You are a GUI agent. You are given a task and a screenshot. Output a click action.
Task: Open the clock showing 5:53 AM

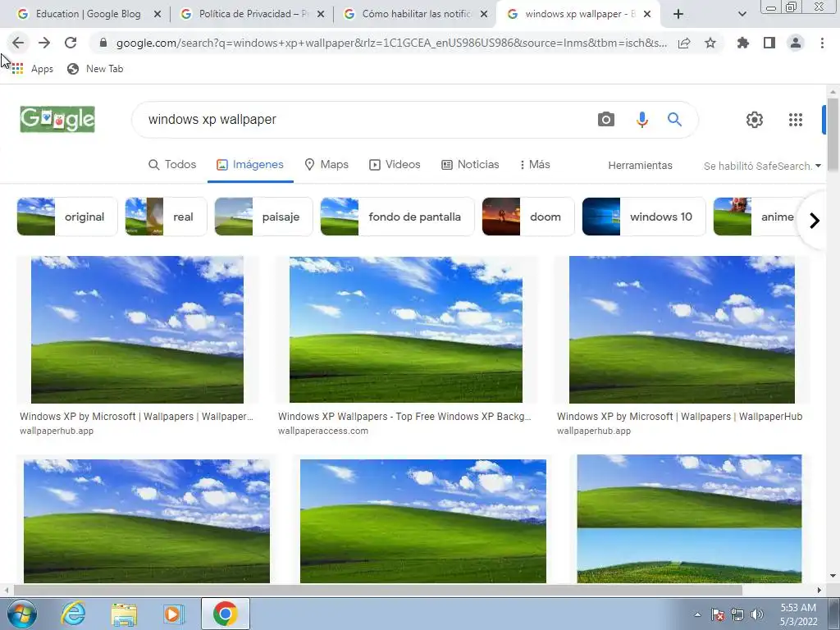click(x=798, y=614)
